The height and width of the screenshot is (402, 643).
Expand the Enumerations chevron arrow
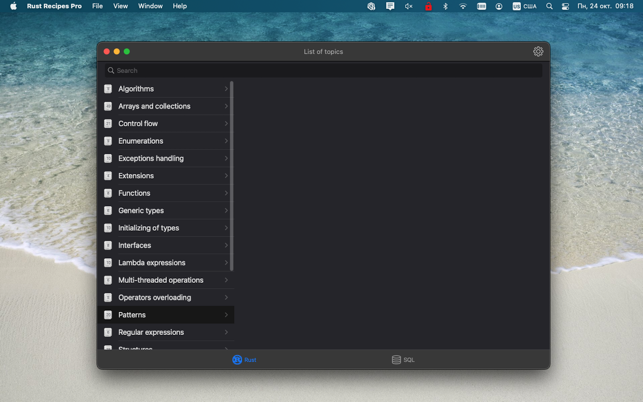(x=226, y=141)
